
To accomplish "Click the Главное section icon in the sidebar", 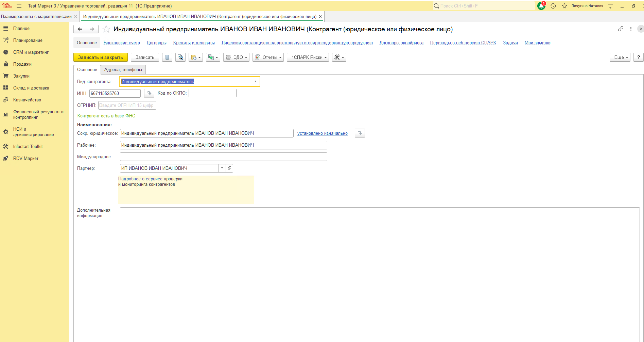I will coord(6,28).
